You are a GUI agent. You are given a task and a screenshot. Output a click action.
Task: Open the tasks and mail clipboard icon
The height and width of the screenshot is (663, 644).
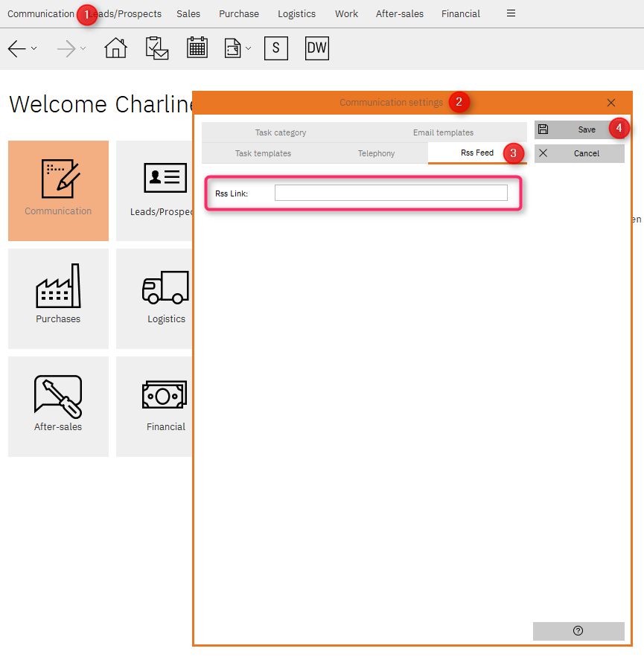click(157, 48)
